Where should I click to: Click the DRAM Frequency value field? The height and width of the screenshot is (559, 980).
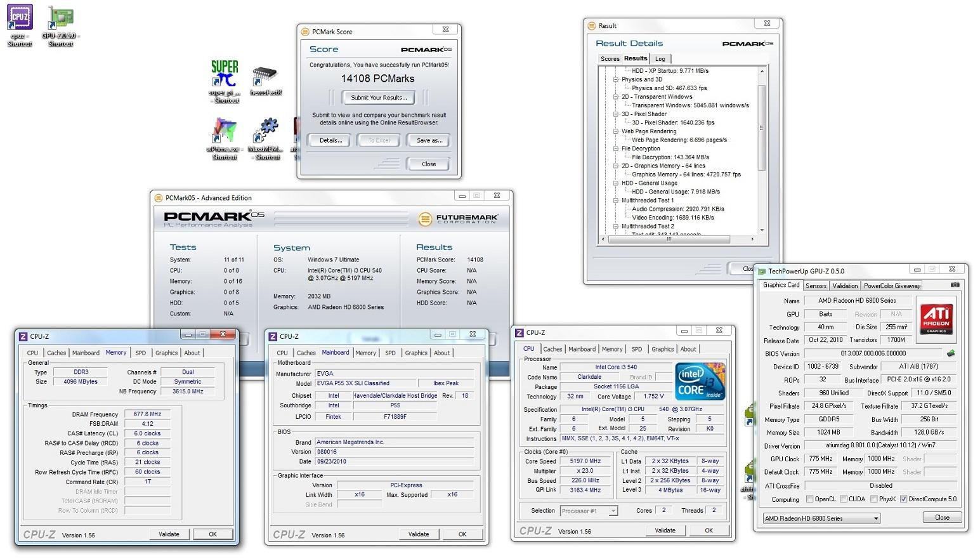[147, 414]
